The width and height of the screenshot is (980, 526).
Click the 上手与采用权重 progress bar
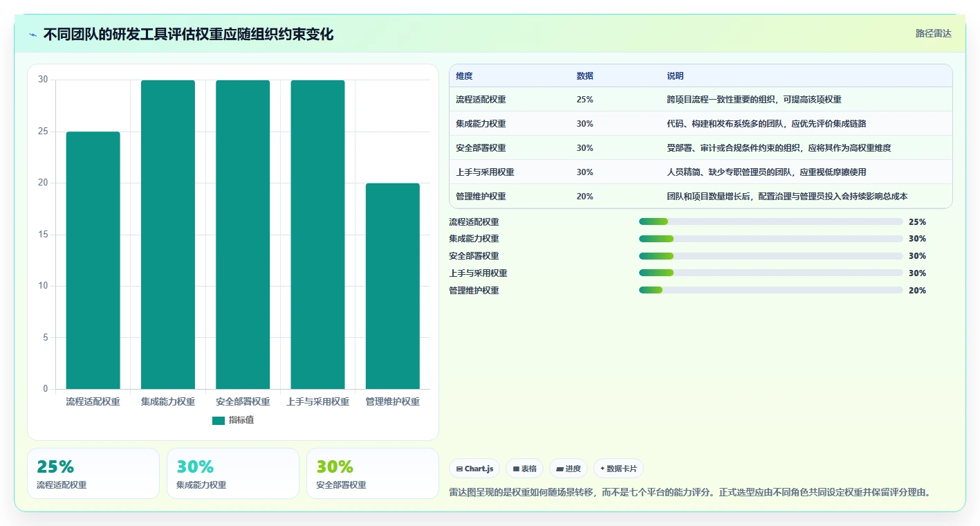coord(771,273)
